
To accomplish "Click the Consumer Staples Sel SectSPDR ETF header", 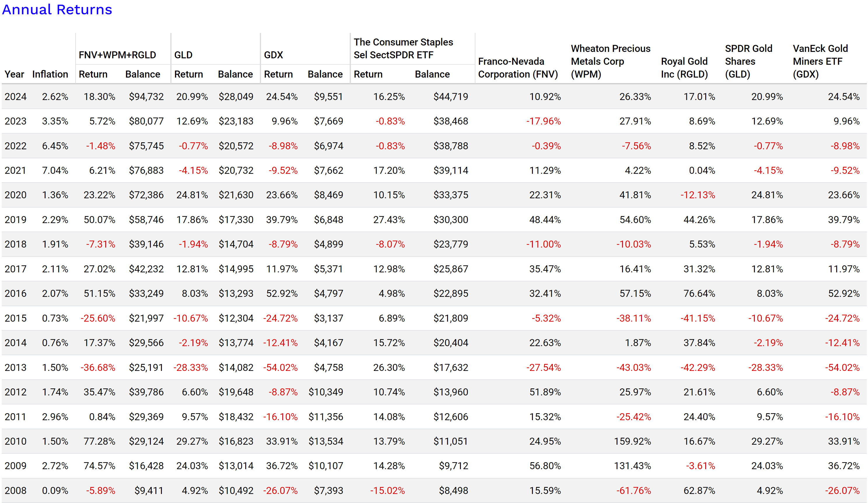I will click(x=403, y=48).
